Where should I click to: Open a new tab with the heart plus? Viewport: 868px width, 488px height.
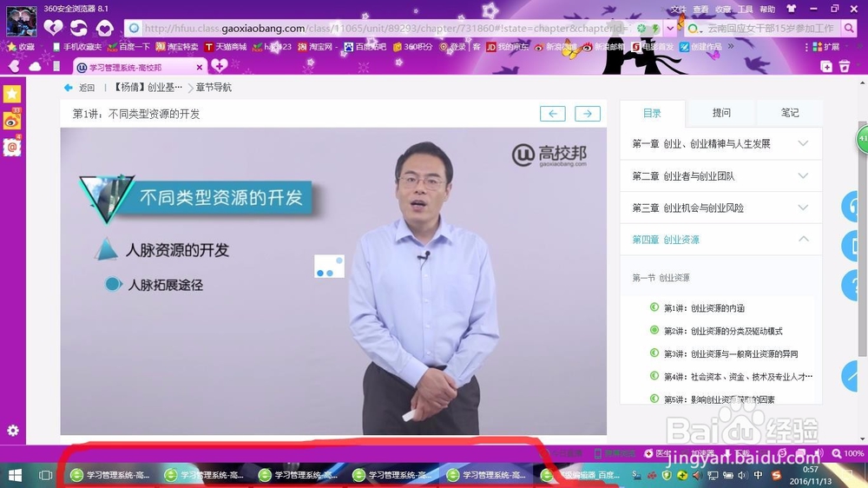(x=220, y=66)
